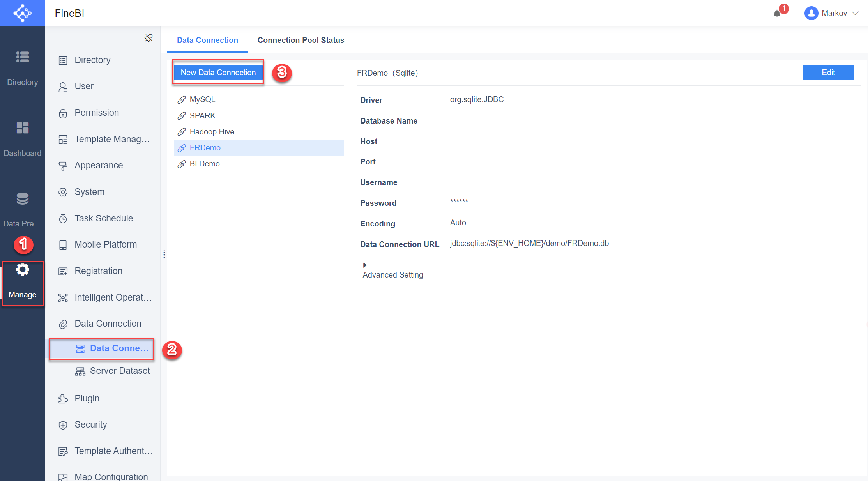The image size is (868, 481).
Task: Open the Data Preparation database icon
Action: point(22,198)
